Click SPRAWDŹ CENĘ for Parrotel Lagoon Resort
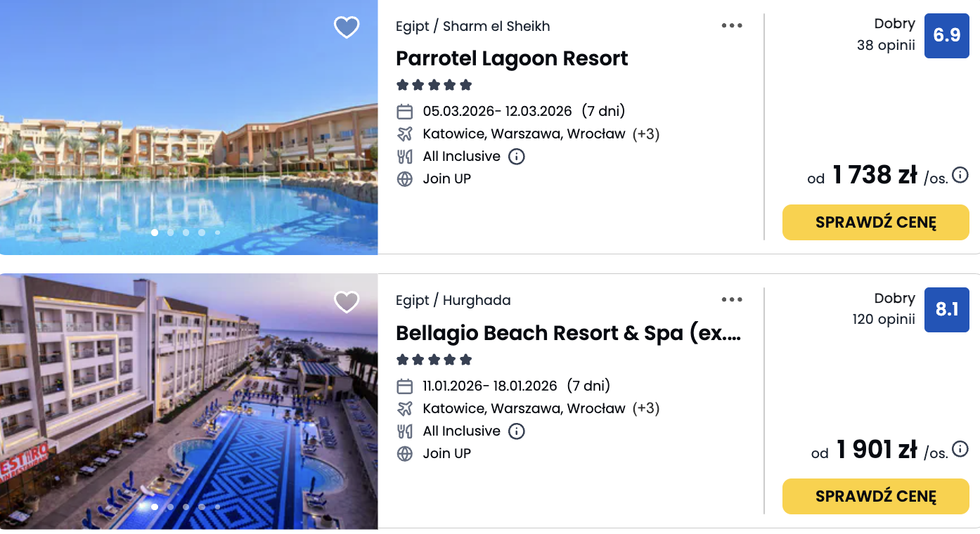 point(875,222)
